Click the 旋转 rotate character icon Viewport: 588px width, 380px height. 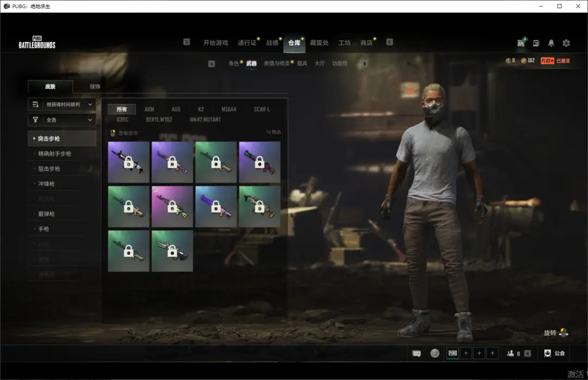563,333
